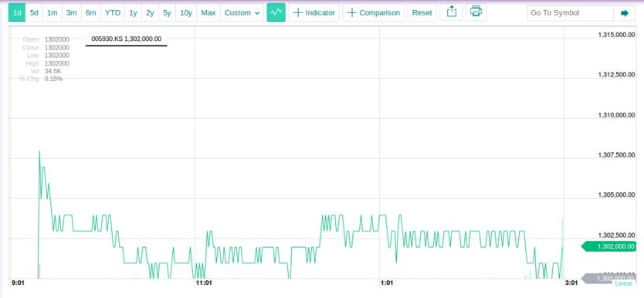The image size is (644, 298).
Task: Switch chart to 5d range
Action: [x=34, y=12]
